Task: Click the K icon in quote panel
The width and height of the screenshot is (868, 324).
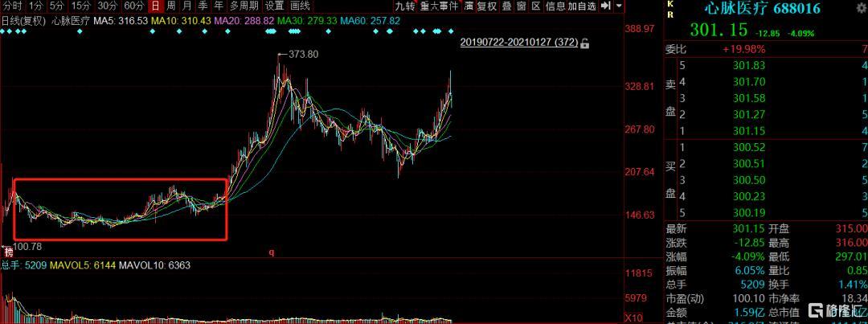Action: coord(670,6)
